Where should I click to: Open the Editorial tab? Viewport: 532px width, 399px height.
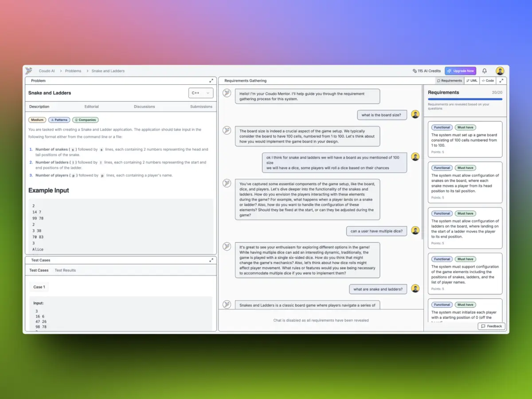pyautogui.click(x=91, y=106)
